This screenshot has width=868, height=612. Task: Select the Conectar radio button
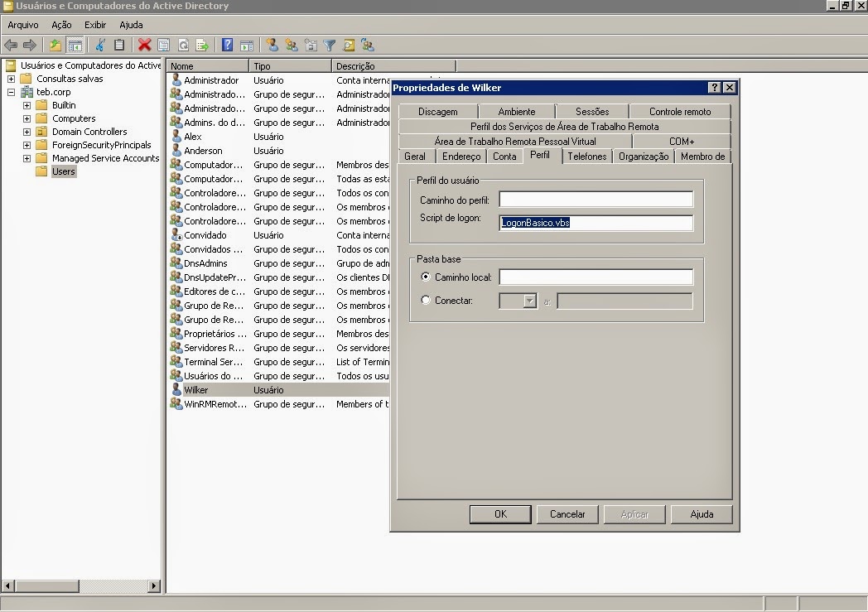[424, 301]
